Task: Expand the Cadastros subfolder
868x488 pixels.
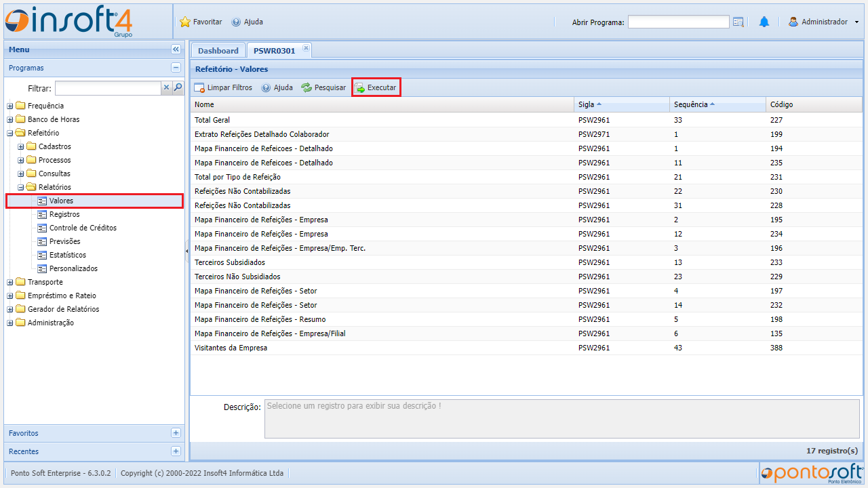Action: (21, 146)
